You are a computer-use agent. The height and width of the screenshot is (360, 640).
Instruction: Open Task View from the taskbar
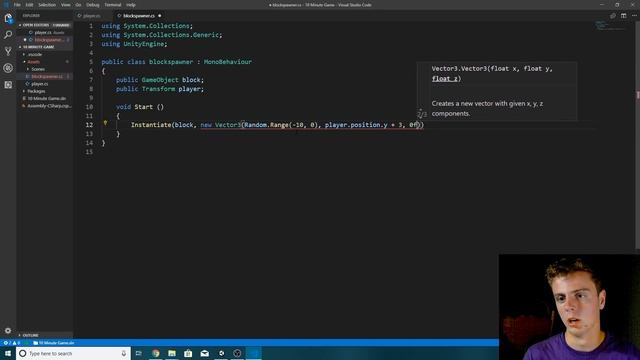(x=139, y=353)
